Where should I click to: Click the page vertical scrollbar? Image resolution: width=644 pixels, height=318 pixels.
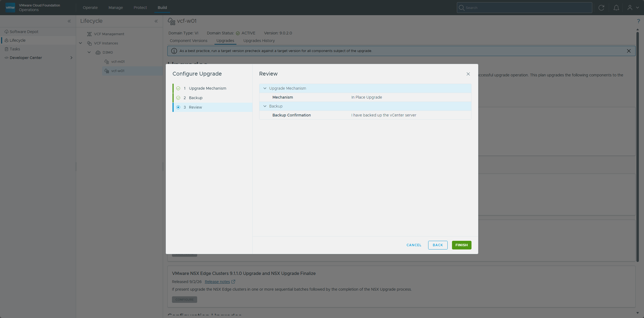[x=638, y=146]
